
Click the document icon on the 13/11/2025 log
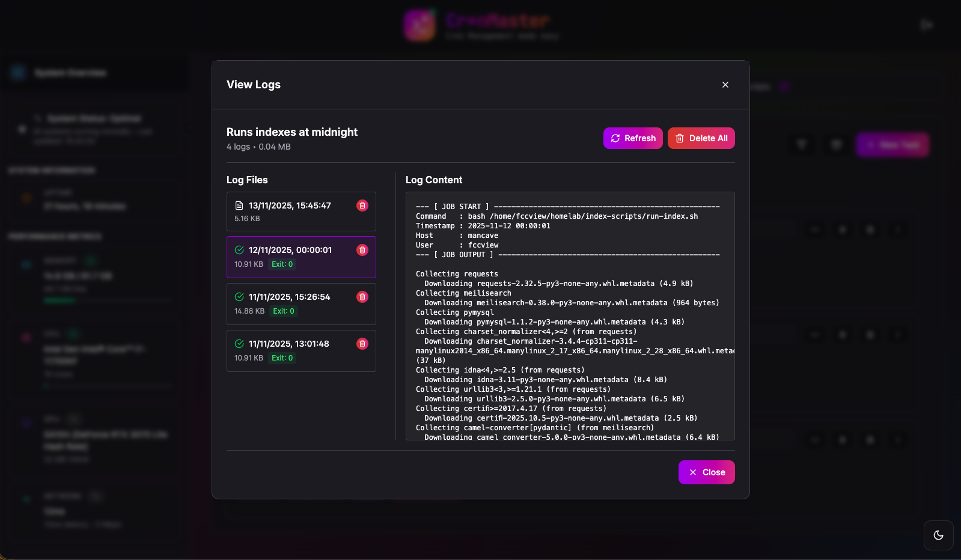[239, 205]
